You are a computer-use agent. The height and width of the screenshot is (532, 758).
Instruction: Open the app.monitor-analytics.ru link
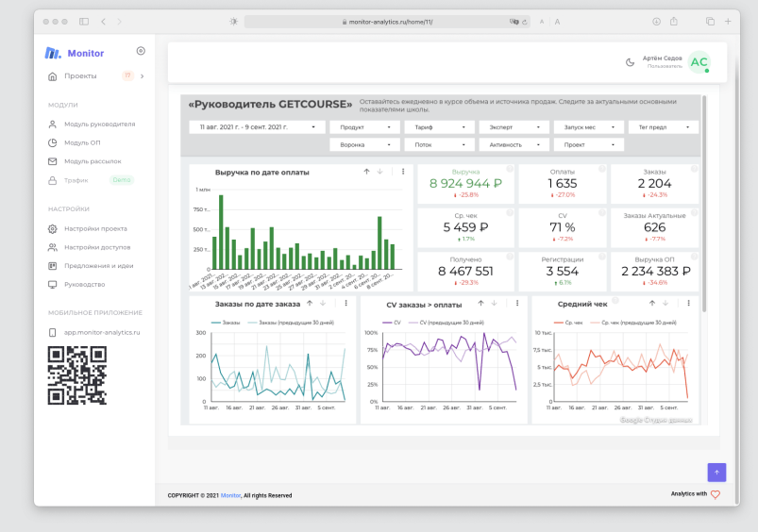click(x=101, y=332)
